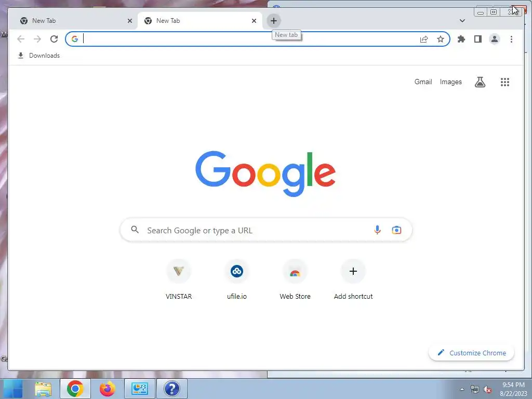Viewport: 532px width, 399px height.
Task: Open Gmail link
Action: tap(423, 82)
